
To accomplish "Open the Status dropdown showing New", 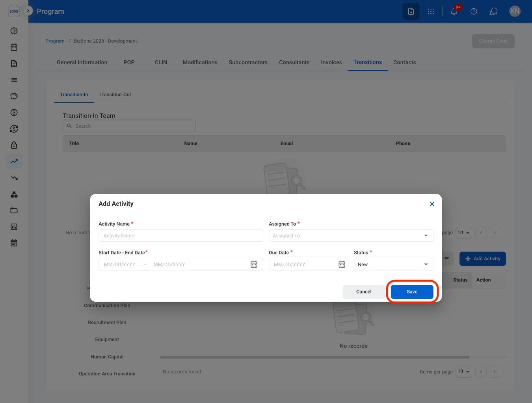I will pos(394,264).
